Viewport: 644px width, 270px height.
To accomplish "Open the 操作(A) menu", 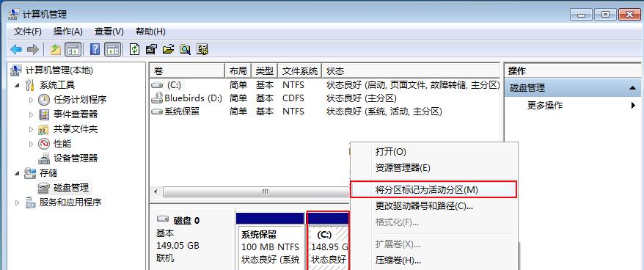I will pos(67,32).
